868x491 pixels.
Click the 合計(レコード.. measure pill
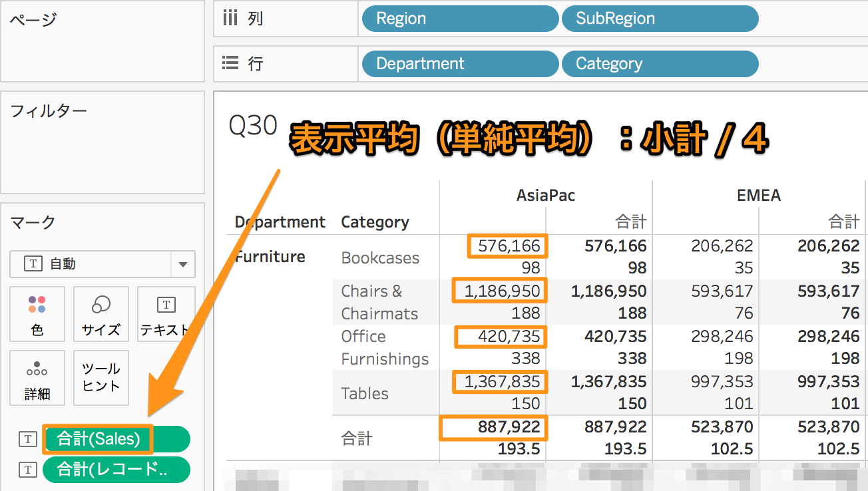click(x=116, y=470)
